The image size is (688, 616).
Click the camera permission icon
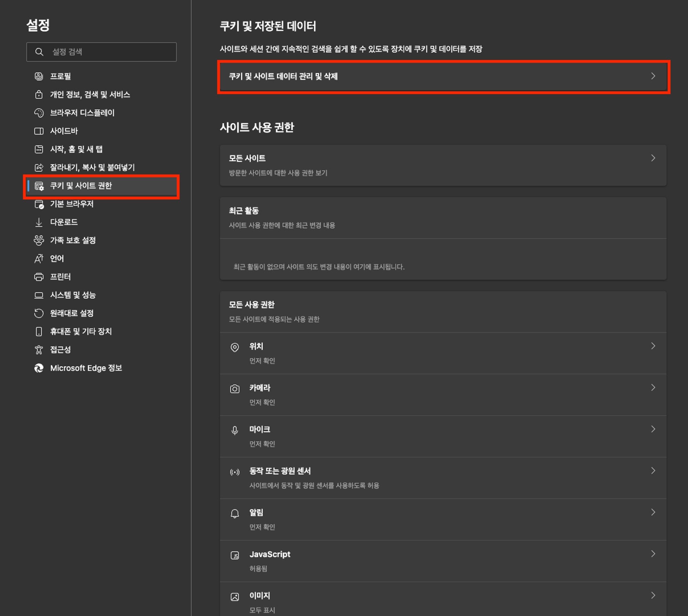[235, 389]
